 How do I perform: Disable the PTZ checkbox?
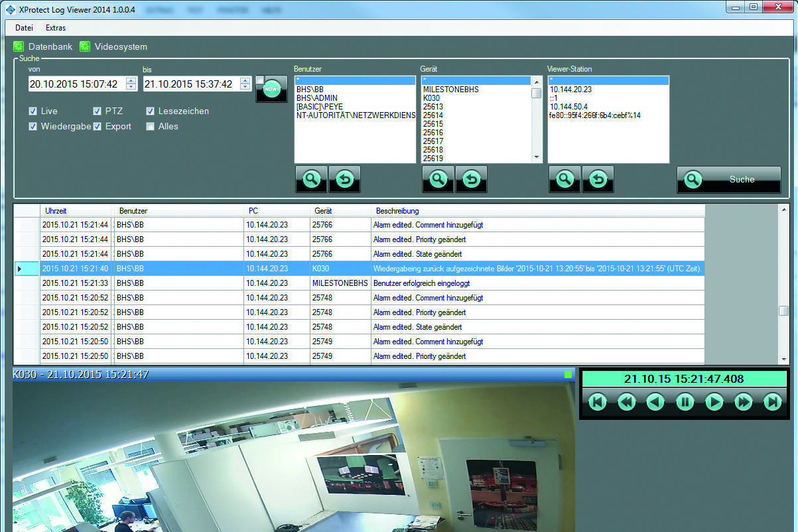tap(98, 111)
